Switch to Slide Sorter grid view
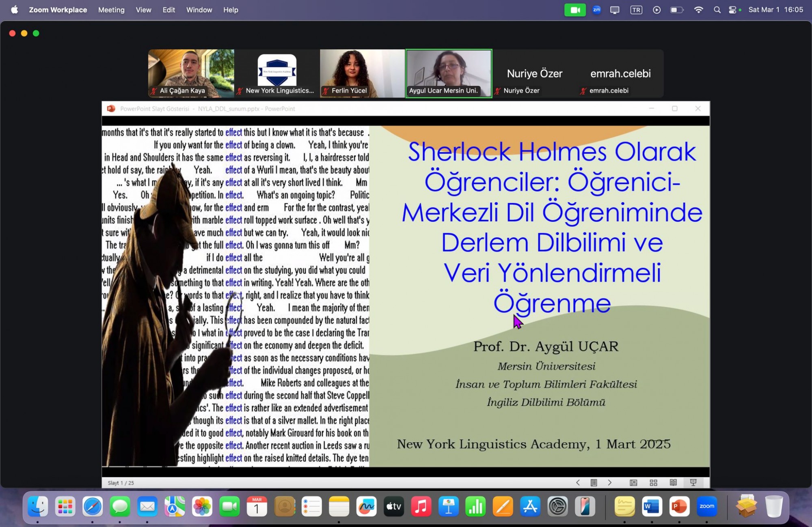Screen dimensions: 812x527 tap(653, 482)
